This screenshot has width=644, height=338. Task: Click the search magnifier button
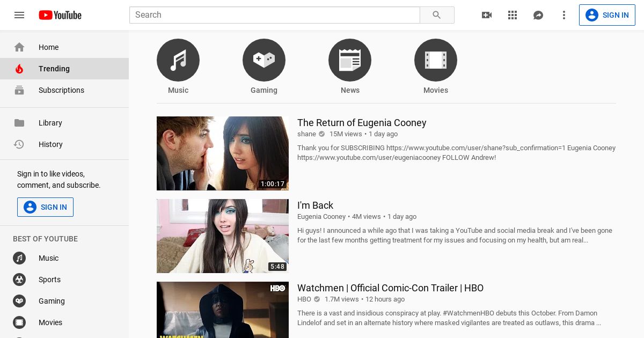[x=437, y=15]
